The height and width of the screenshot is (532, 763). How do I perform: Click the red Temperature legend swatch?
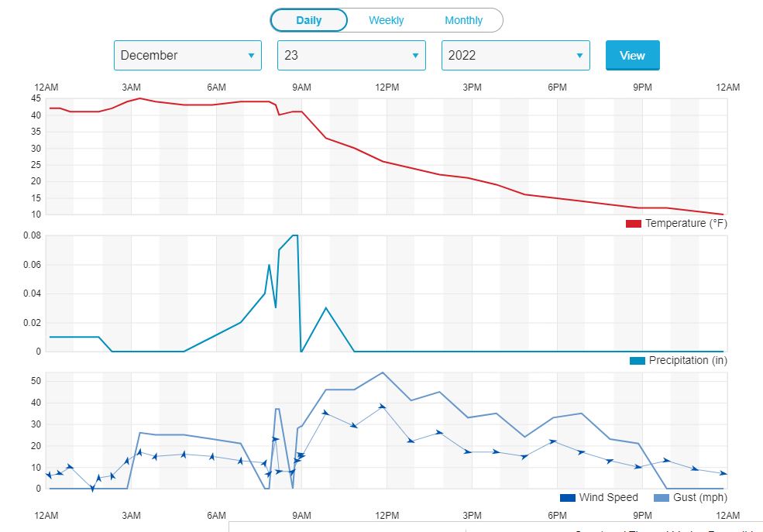point(633,224)
